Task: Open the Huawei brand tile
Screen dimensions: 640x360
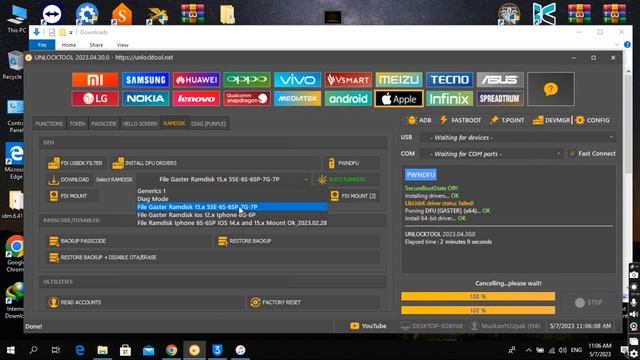Action: (196, 80)
